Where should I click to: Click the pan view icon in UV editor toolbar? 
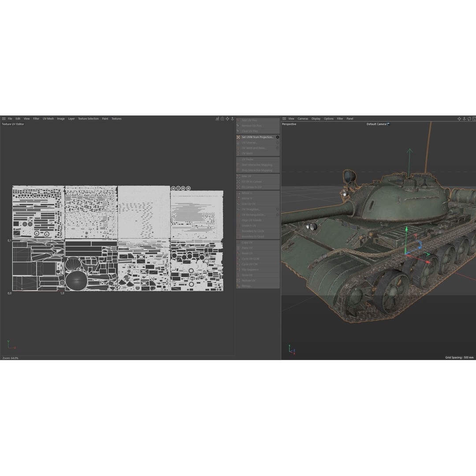[x=227, y=119]
